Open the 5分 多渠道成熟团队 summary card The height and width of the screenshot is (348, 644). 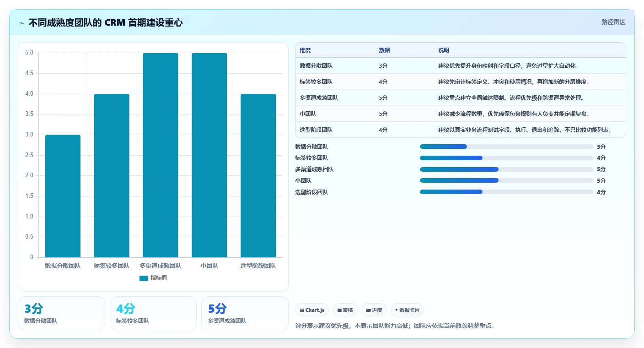click(245, 313)
